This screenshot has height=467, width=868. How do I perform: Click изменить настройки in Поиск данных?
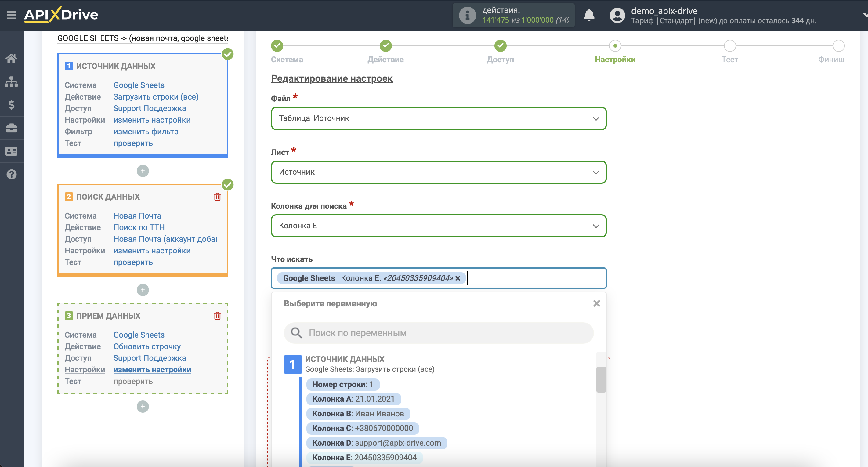(152, 251)
